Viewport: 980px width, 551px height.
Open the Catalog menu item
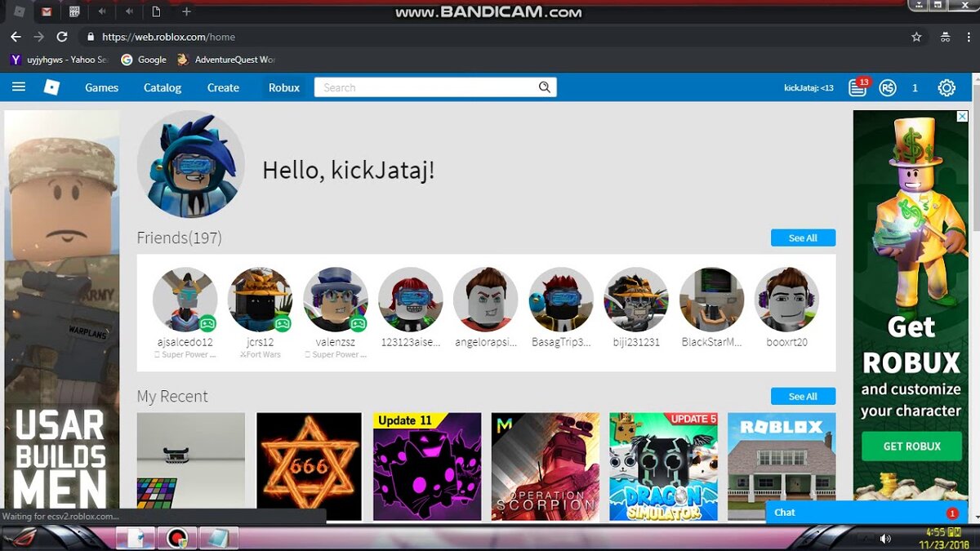(163, 87)
